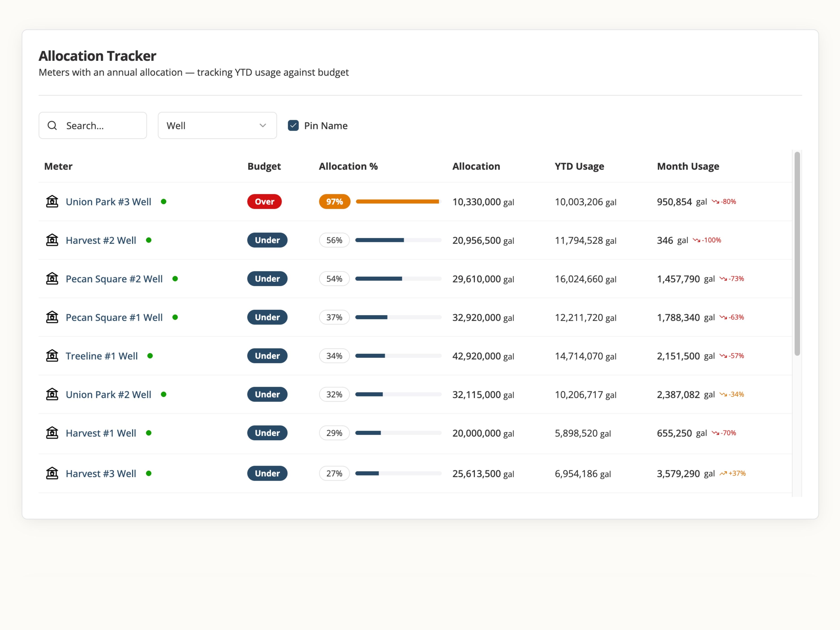Uncheck the Pin Name checkbox

[x=293, y=126]
